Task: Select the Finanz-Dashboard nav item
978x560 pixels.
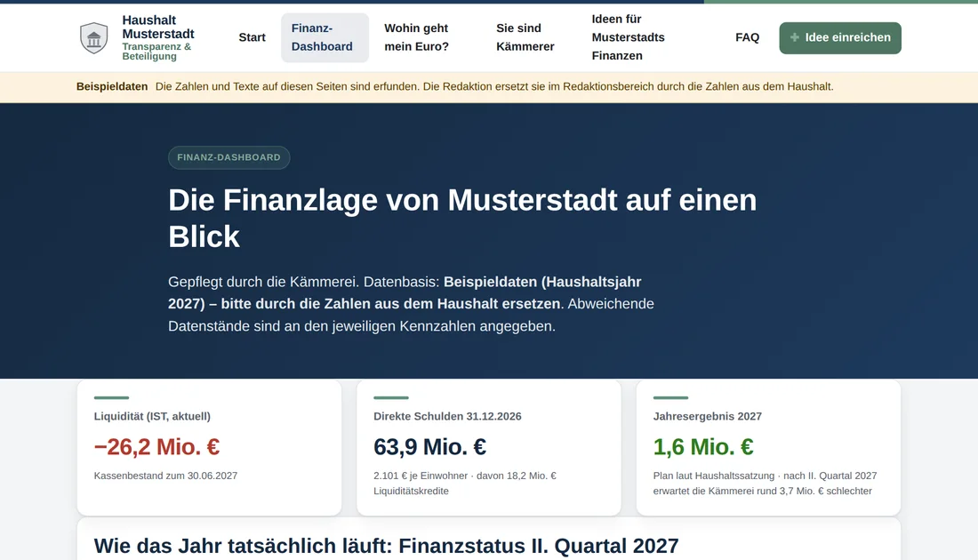Action: coord(325,37)
